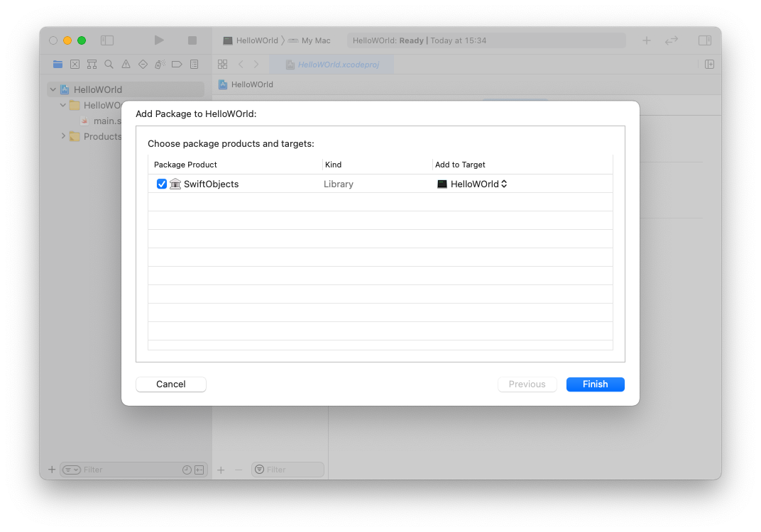Screen dimensions: 761x532
Task: Open navigator filter options menu
Action: pyautogui.click(x=71, y=470)
